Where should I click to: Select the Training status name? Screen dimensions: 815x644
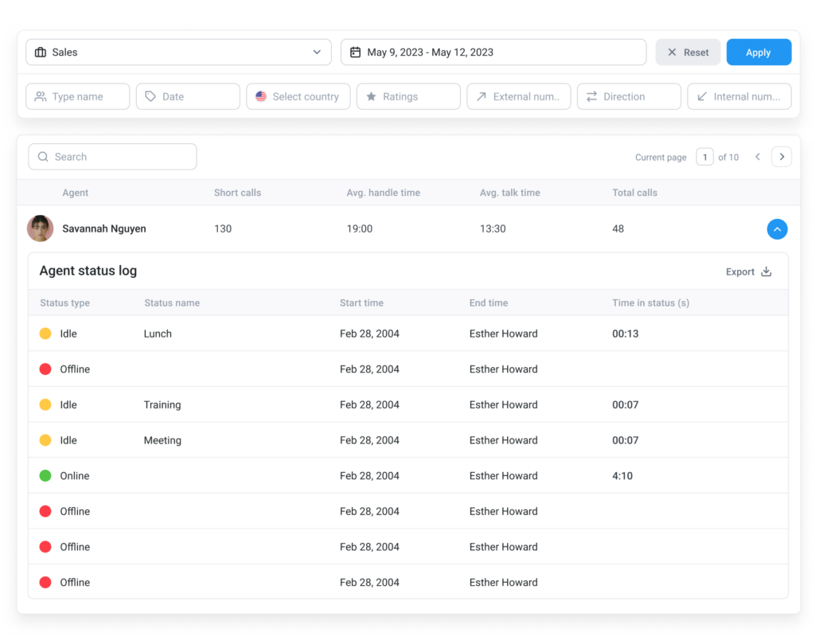point(162,405)
